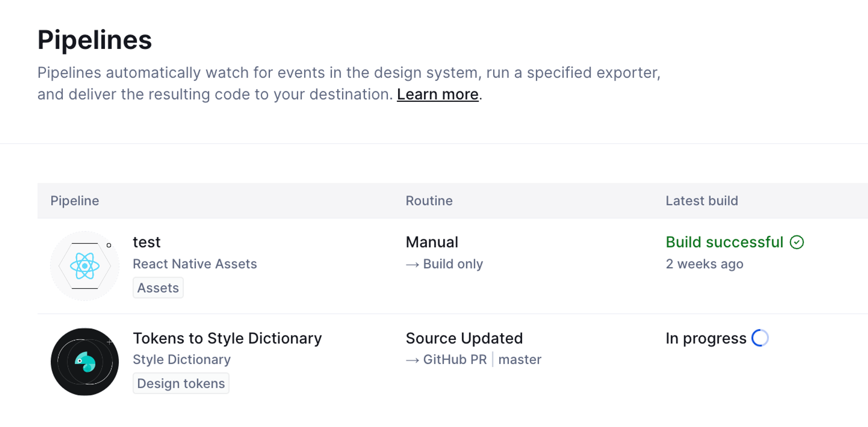The image size is (868, 427).
Task: Click the Design tokens tag
Action: coord(181,384)
